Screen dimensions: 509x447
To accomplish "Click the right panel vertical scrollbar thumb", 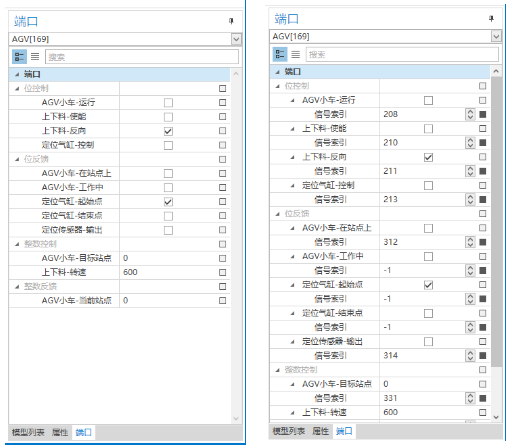I will 496,222.
